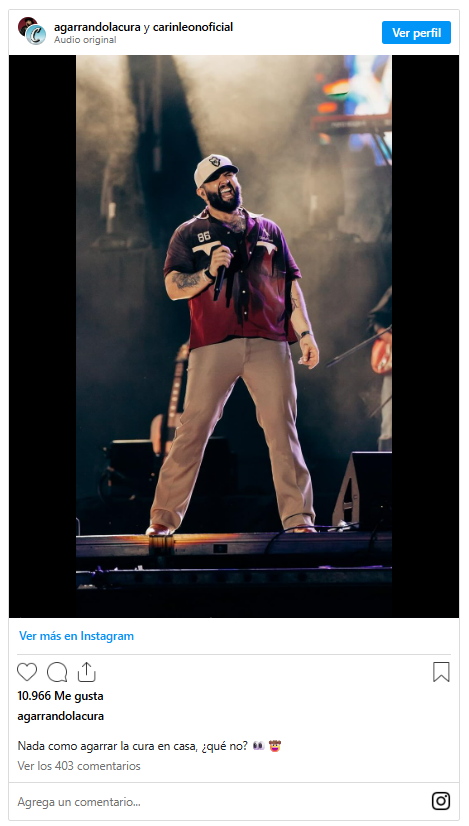
Task: Follow the Ver más en Instagram link
Action: pyautogui.click(x=76, y=636)
